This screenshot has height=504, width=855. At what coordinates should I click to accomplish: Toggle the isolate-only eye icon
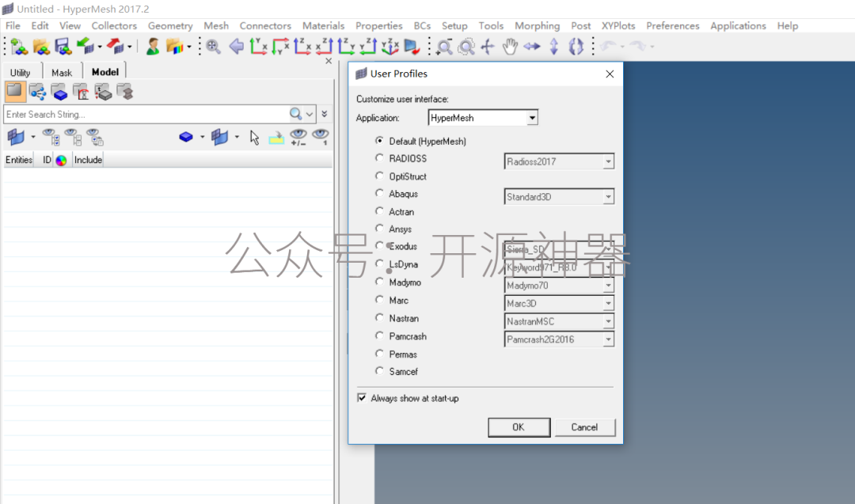pyautogui.click(x=321, y=138)
